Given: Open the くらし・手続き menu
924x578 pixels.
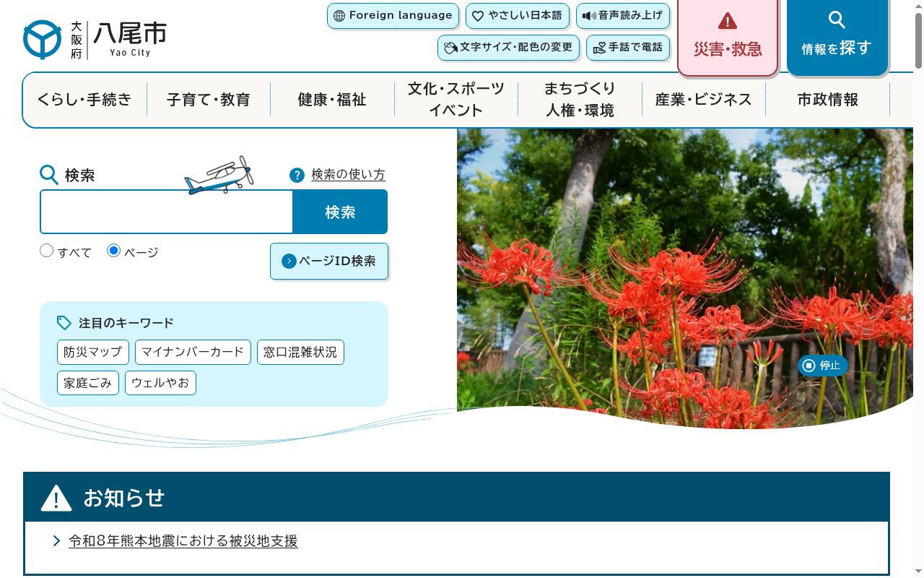Looking at the screenshot, I should click(84, 100).
